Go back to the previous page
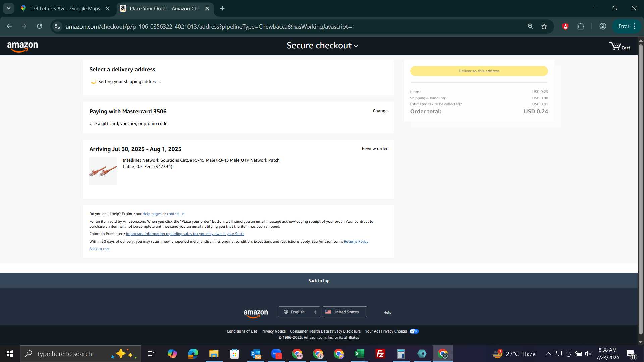Screen dimensions: 644x362 tap(9, 26)
